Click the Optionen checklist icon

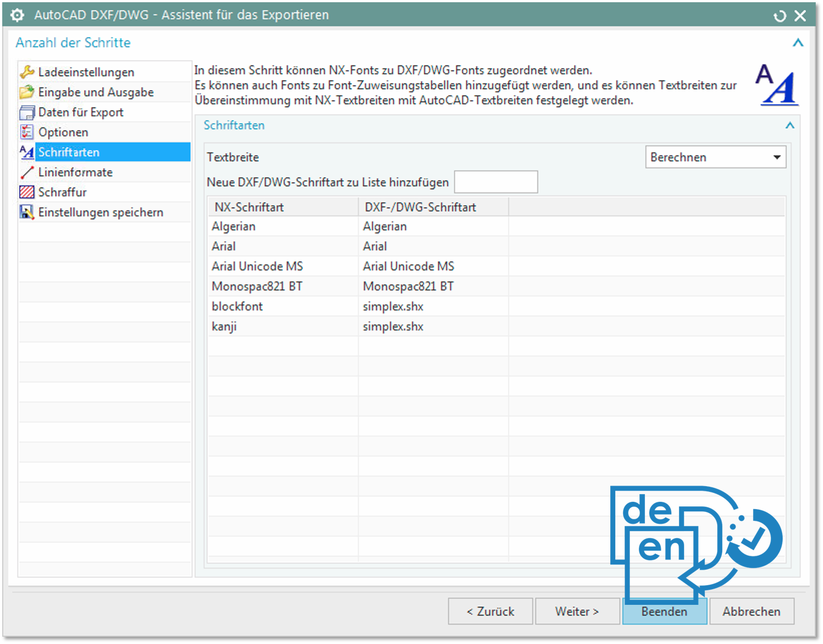27,132
